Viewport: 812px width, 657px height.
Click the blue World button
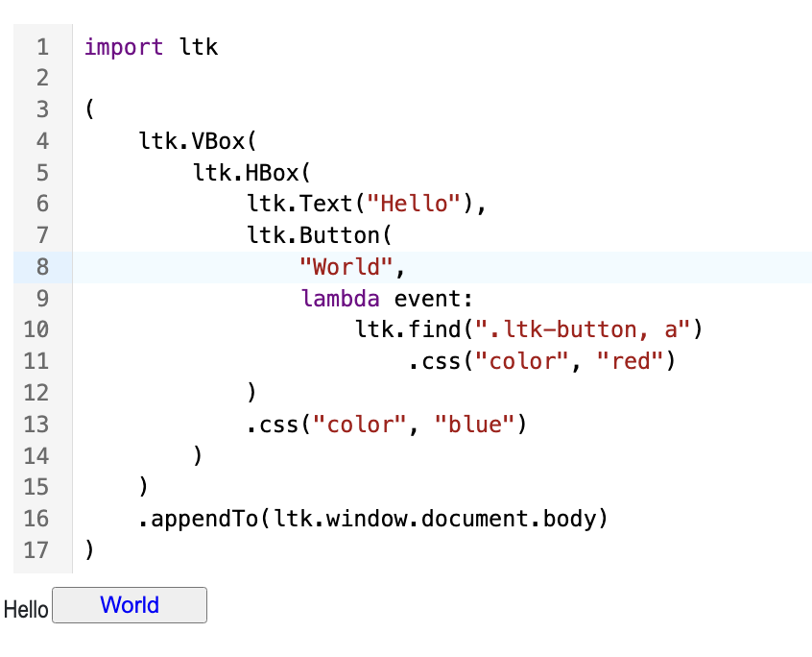coord(130,605)
